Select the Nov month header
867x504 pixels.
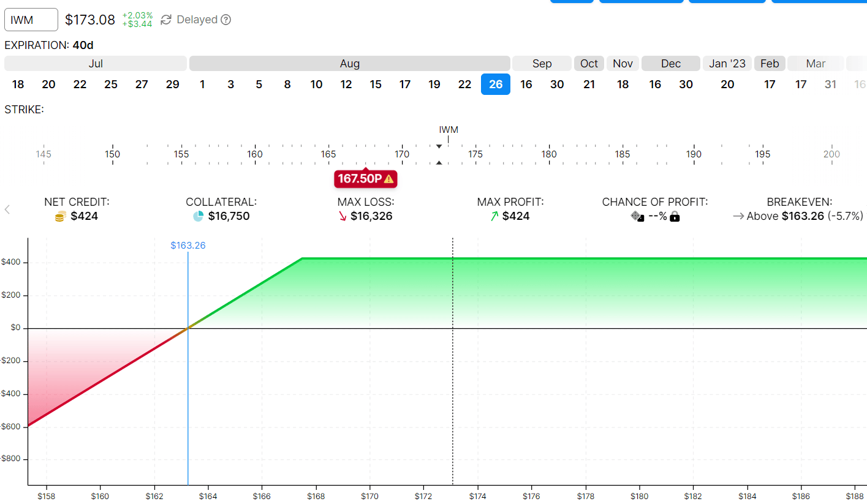[x=623, y=64]
